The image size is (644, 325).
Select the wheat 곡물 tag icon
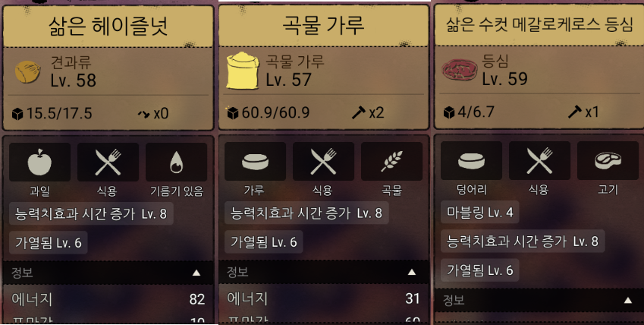click(391, 161)
